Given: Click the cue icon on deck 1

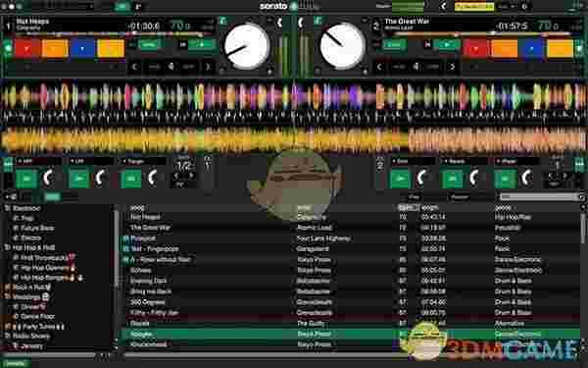Looking at the screenshot, I should (x=182, y=45).
